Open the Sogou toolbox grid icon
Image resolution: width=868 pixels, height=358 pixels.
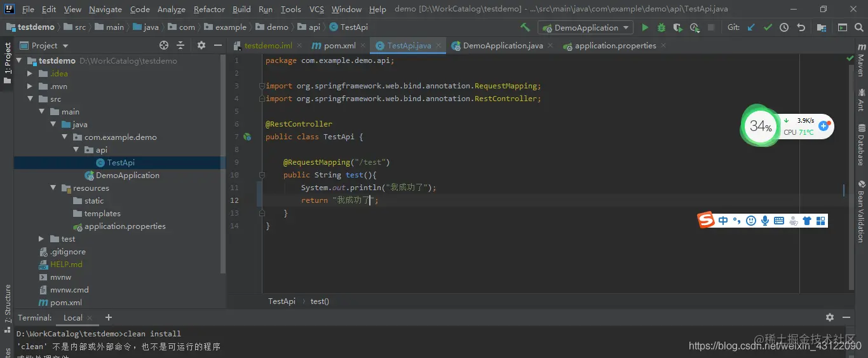coord(820,221)
